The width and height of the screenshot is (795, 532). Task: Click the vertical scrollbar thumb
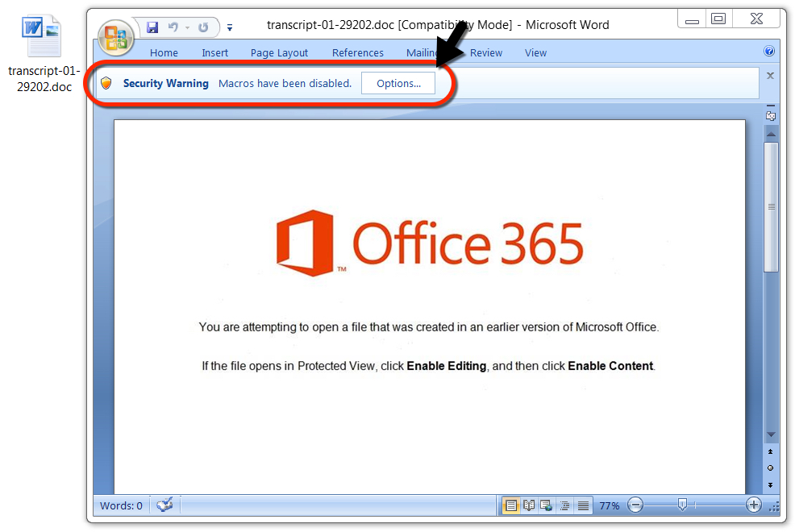coord(771,206)
